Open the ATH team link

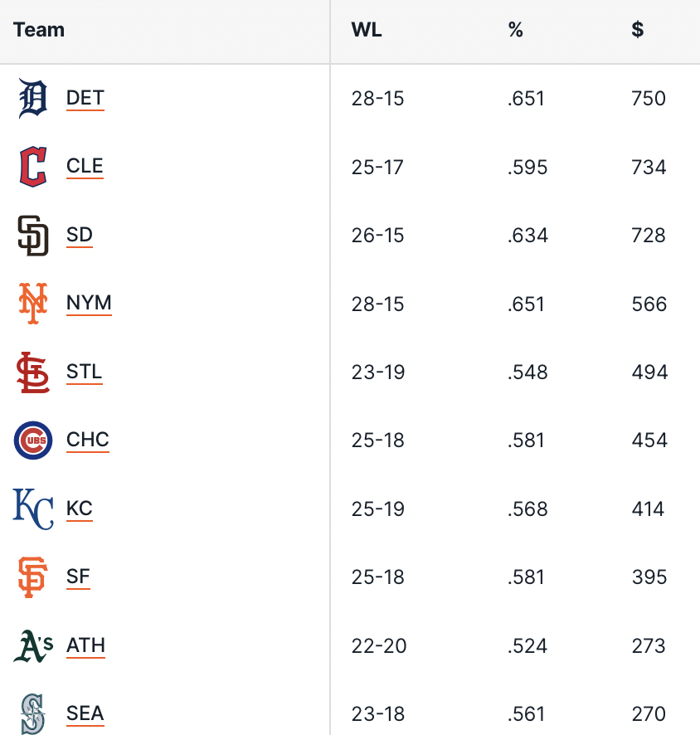coord(85,645)
